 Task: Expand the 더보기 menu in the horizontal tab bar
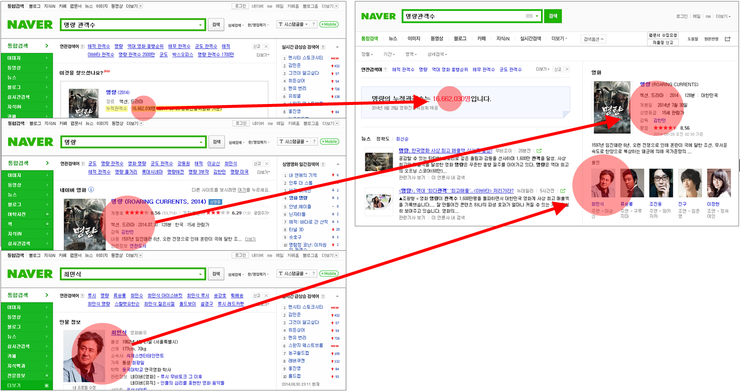point(559,39)
